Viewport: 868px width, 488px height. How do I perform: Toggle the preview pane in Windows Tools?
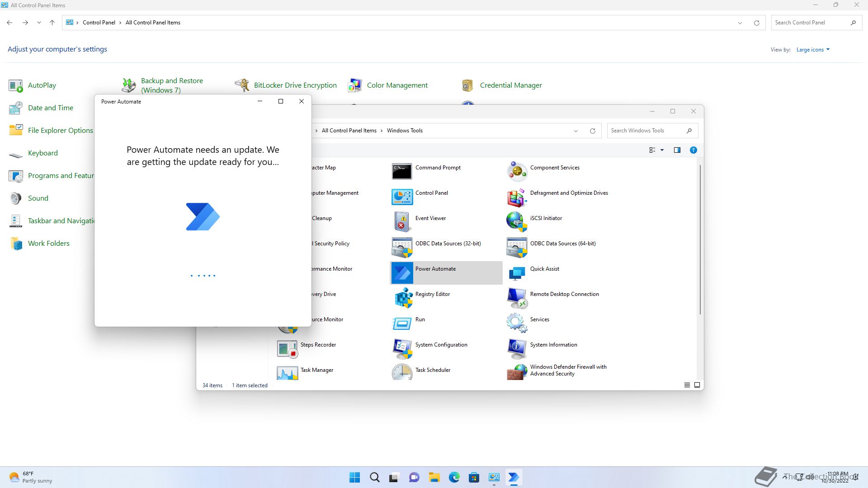[677, 150]
